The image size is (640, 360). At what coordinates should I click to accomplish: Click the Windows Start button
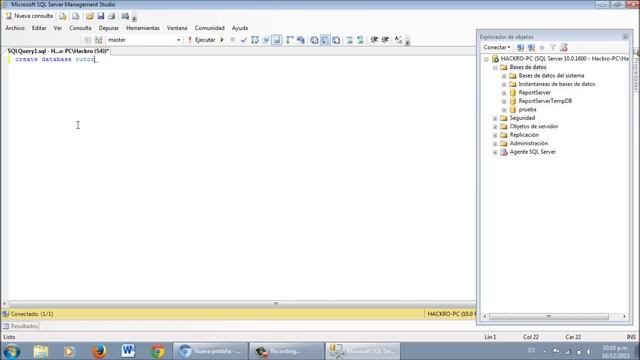(x=11, y=351)
